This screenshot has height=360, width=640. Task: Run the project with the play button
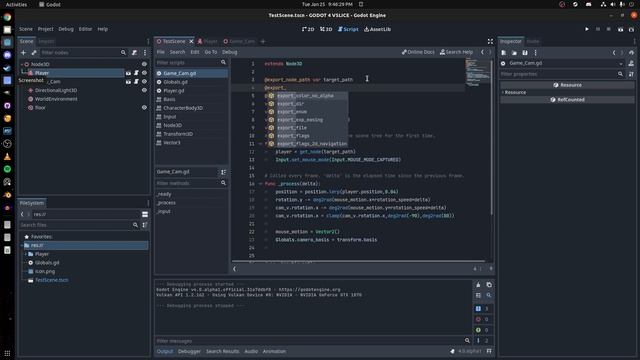point(587,29)
